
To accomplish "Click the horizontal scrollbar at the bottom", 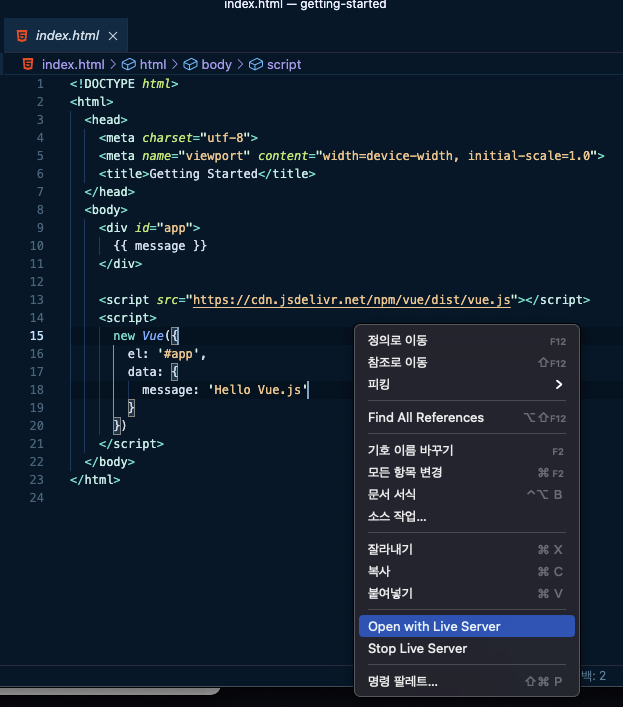I will click(110, 691).
